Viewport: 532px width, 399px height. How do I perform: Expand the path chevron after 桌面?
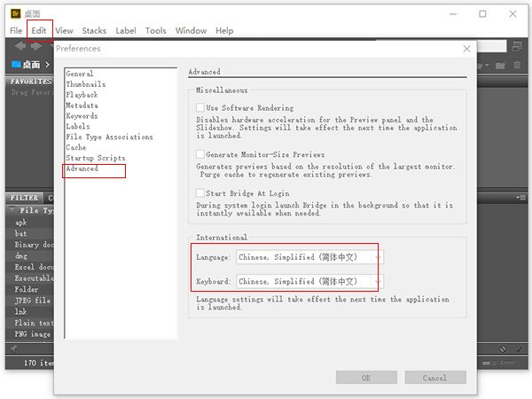(x=48, y=65)
